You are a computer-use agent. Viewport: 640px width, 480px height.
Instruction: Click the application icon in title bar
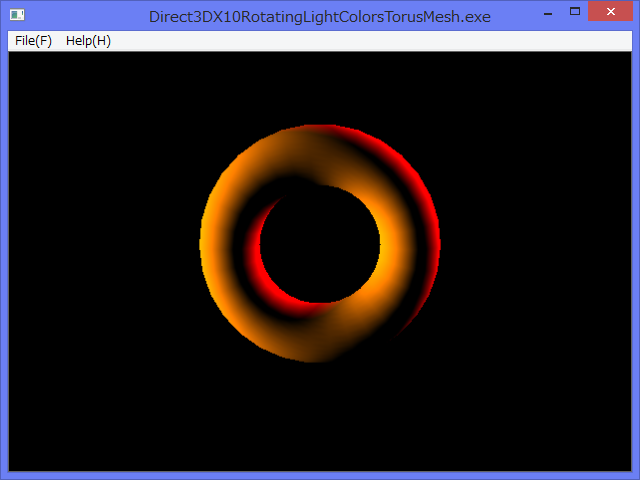tap(17, 15)
